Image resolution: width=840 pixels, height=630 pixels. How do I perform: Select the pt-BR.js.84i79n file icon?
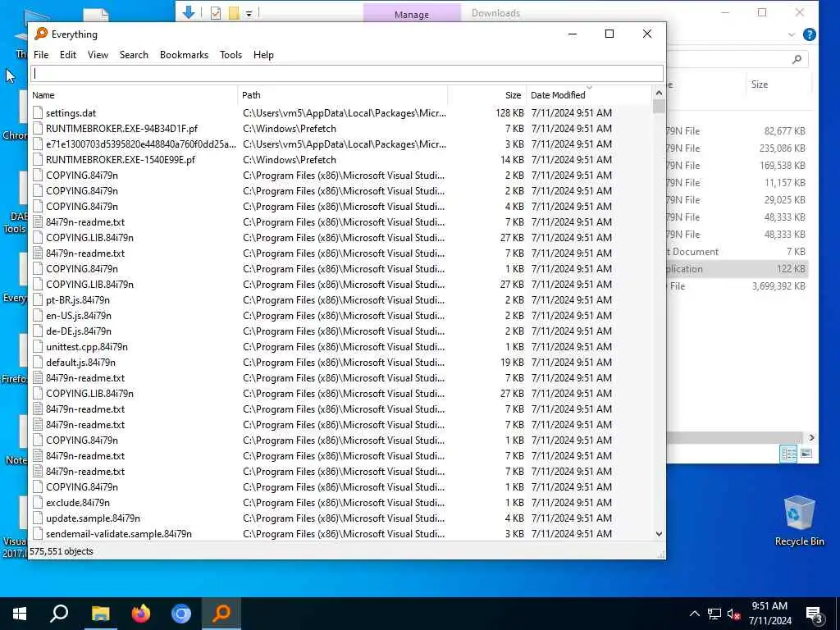(38, 299)
